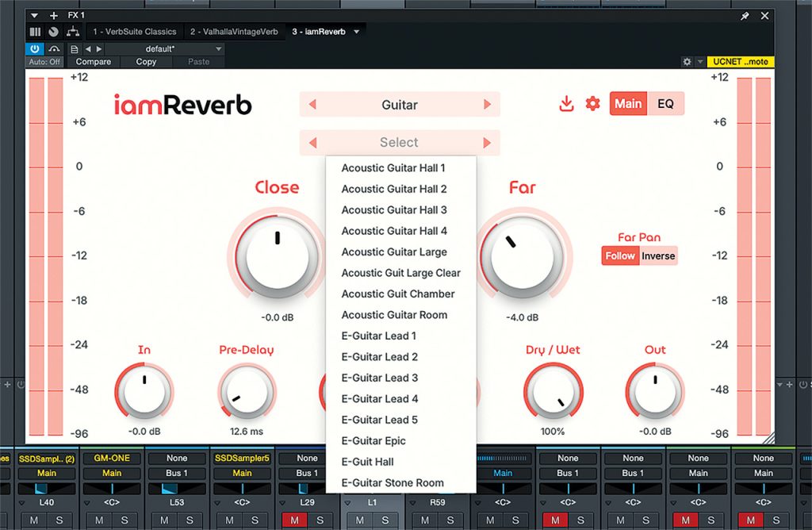Expand the small arrow beside grey gear
The width and height of the screenshot is (812, 530).
[699, 62]
